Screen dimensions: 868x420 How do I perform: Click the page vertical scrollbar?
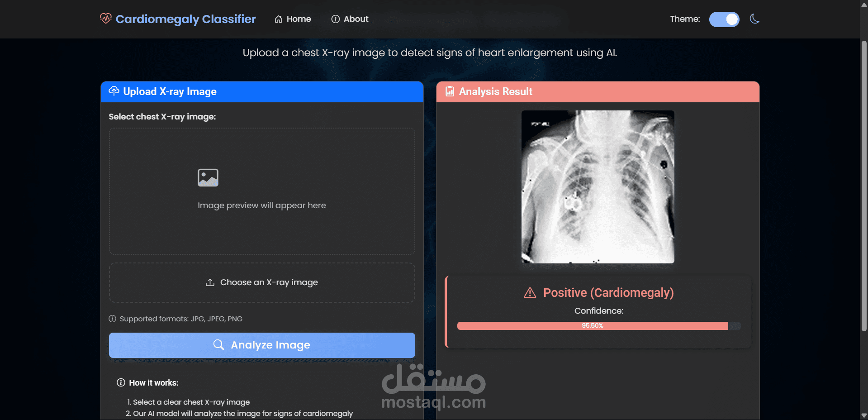point(864,186)
